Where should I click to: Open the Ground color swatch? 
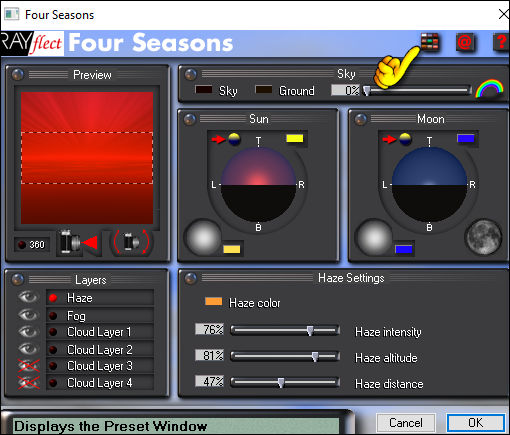point(264,89)
